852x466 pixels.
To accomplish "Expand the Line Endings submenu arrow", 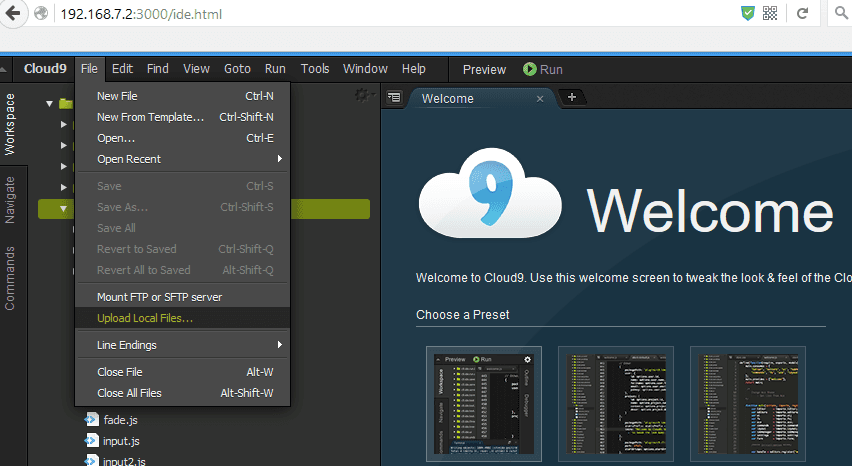I will pos(279,344).
